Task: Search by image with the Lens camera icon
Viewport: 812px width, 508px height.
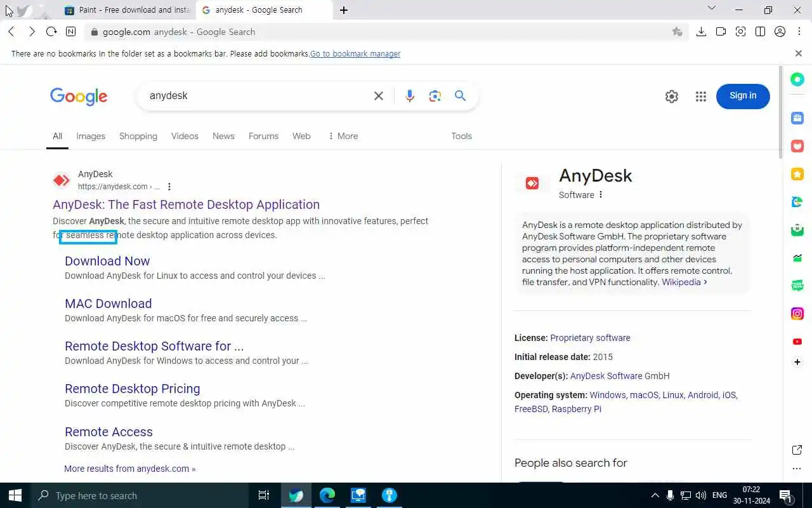Action: pos(435,96)
